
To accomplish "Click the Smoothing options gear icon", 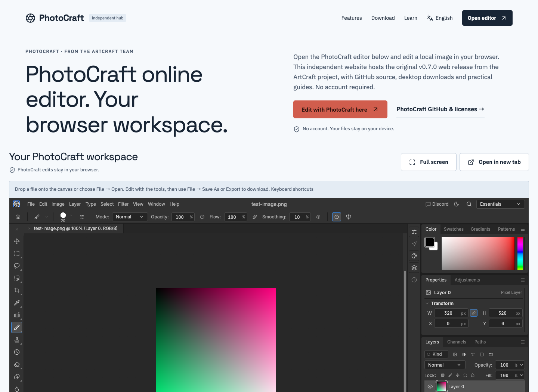I will coord(318,217).
